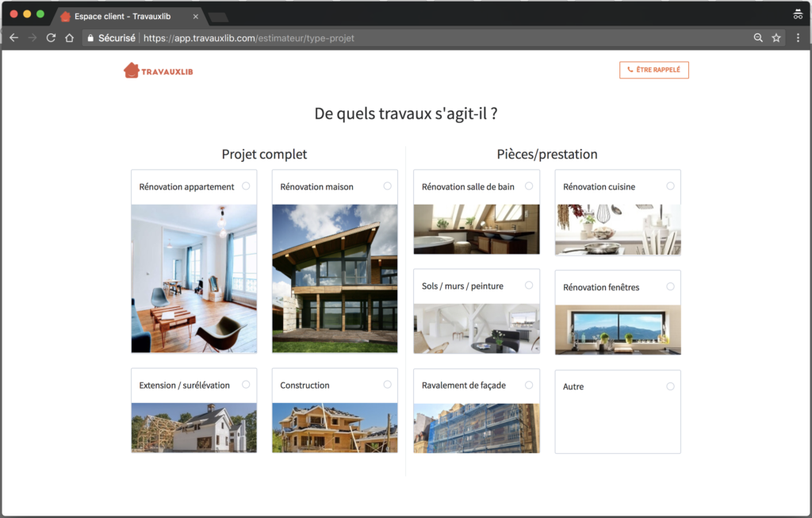Click the browser forward arrow
The image size is (812, 518).
pos(32,38)
